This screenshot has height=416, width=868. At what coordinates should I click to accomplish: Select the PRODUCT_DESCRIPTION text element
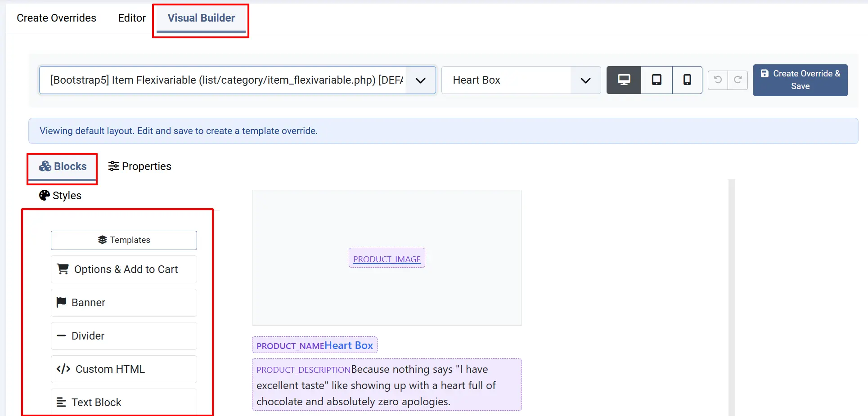[x=387, y=385]
